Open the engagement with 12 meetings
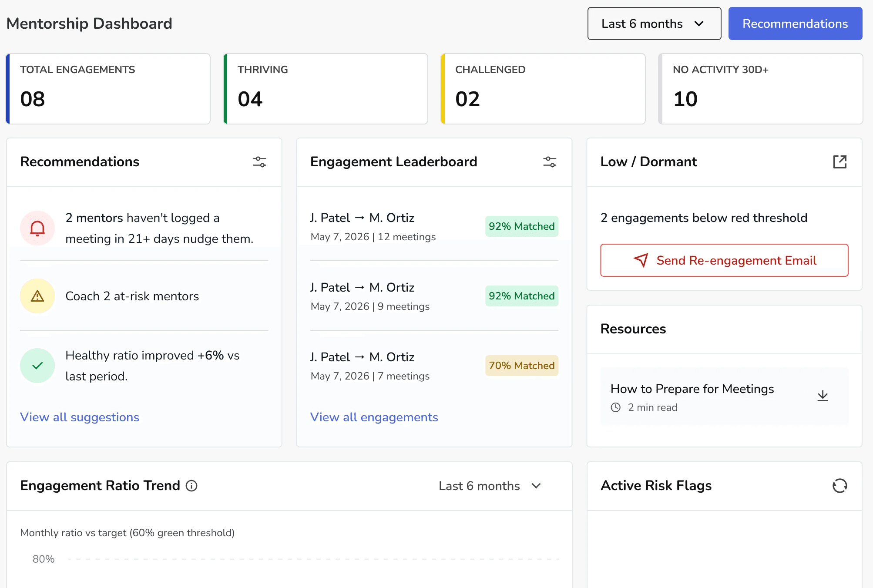 click(x=434, y=226)
